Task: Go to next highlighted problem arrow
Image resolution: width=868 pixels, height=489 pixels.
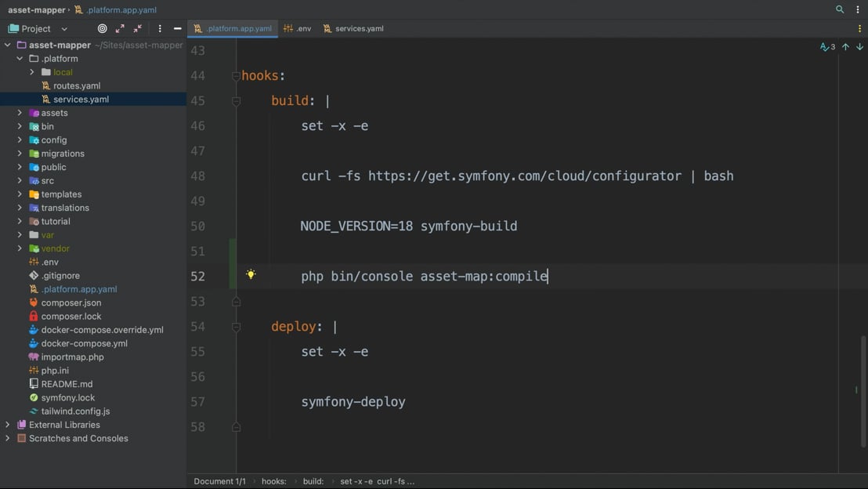Action: (859, 47)
